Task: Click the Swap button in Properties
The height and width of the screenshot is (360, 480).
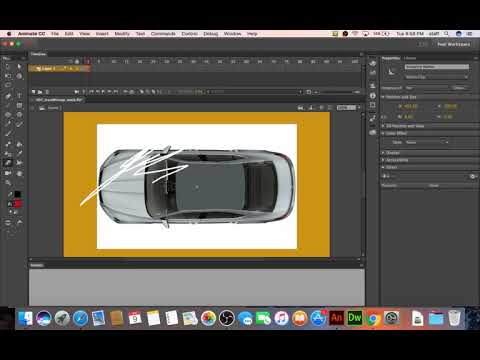Action: click(x=459, y=88)
